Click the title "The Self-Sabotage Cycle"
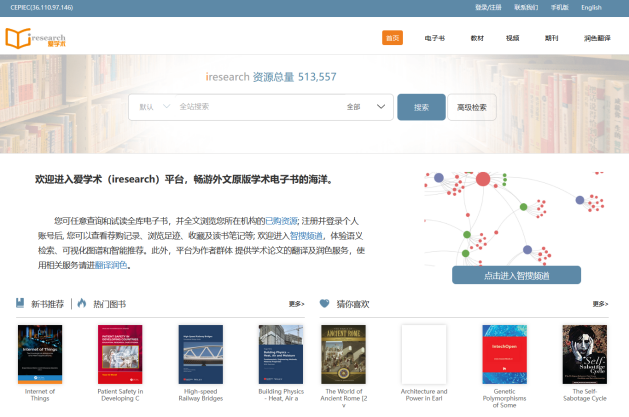 click(x=585, y=395)
